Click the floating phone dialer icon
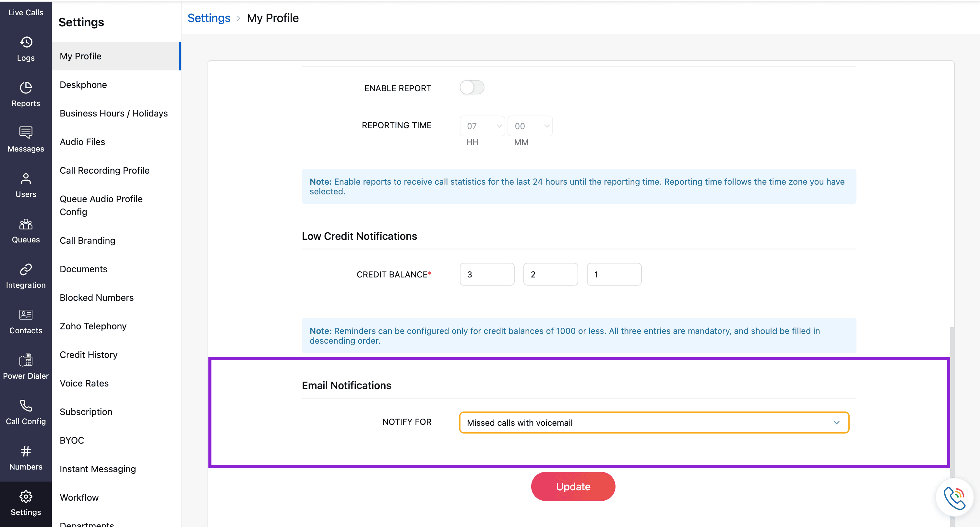Screen dimensions: 980x527 [954, 497]
